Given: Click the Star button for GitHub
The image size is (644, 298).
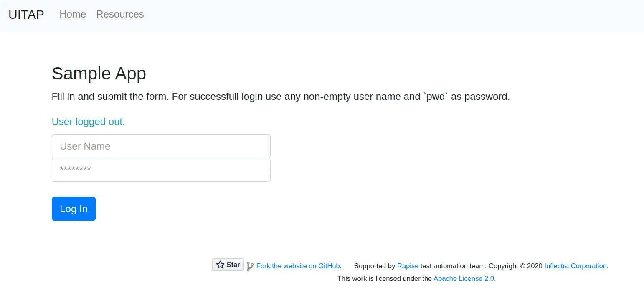Looking at the screenshot, I should 228,264.
